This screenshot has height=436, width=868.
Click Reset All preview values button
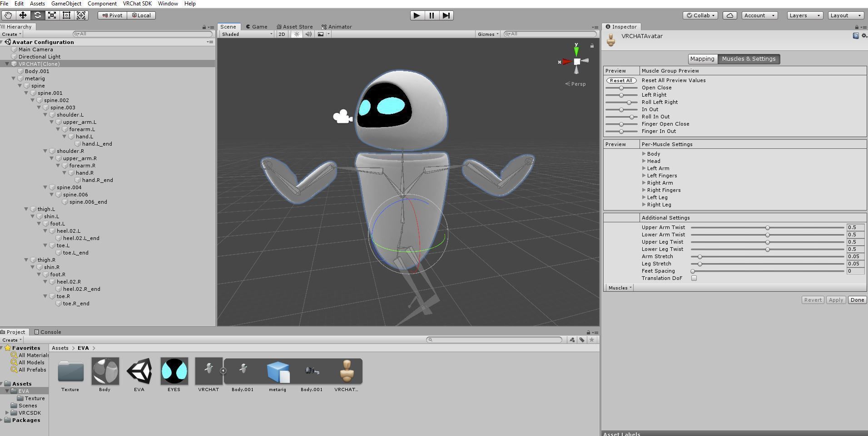coord(621,80)
